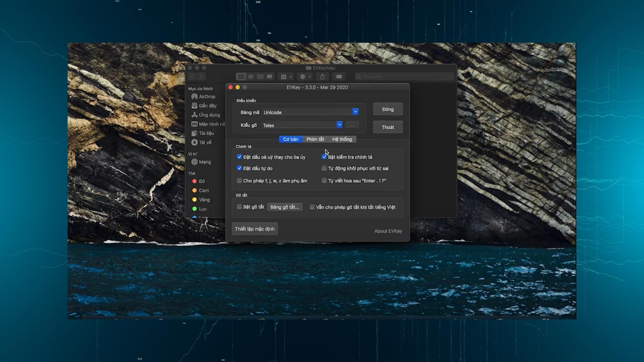The height and width of the screenshot is (362, 644).
Task: Switch Finder to column view
Action: [260, 77]
